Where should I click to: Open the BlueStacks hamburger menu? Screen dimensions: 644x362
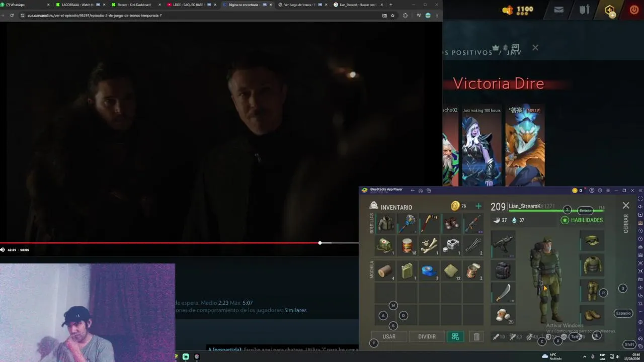(x=608, y=191)
